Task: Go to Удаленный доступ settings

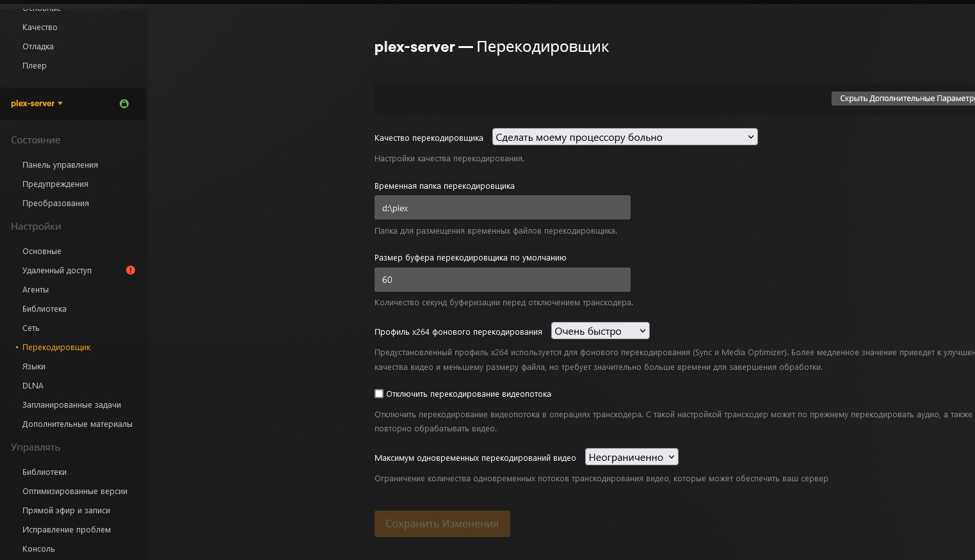Action: point(57,271)
